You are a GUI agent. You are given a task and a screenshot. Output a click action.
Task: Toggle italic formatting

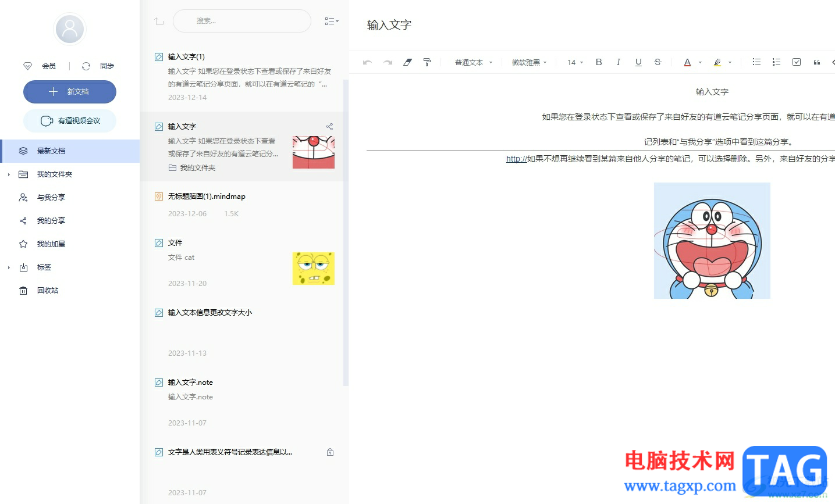click(619, 62)
